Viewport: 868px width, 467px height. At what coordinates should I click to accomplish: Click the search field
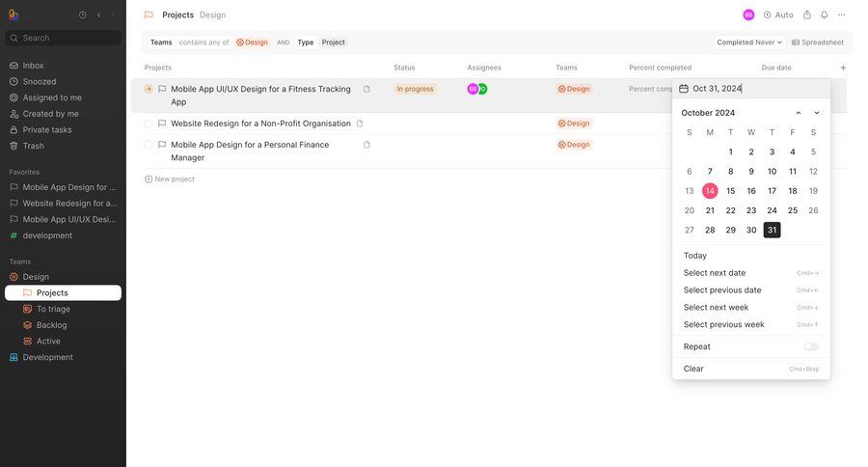coord(63,38)
